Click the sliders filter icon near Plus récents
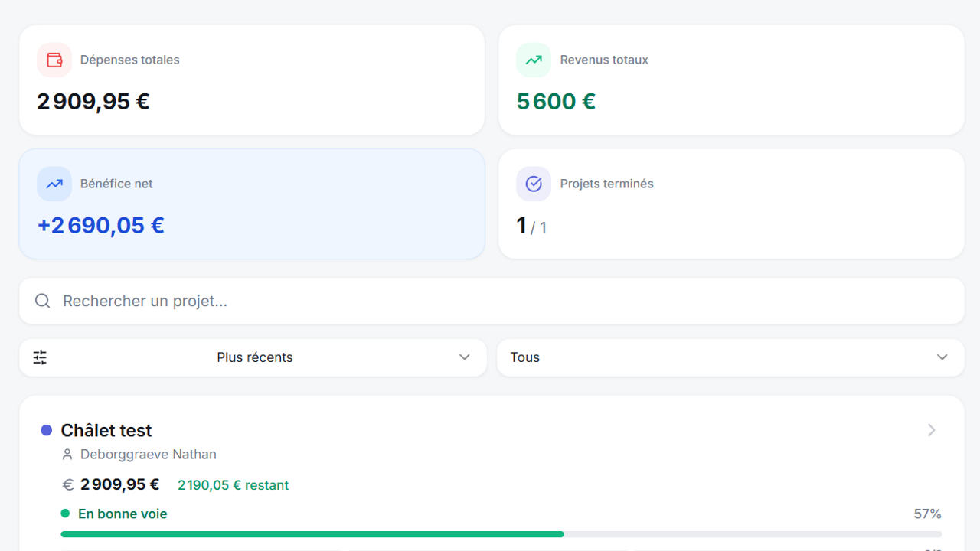 point(40,357)
